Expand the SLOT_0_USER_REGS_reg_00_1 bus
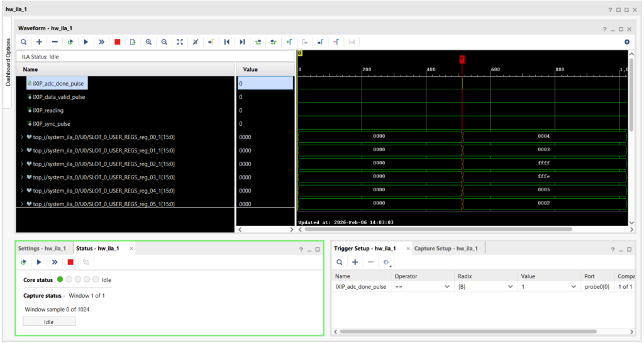The image size is (644, 343). point(22,137)
